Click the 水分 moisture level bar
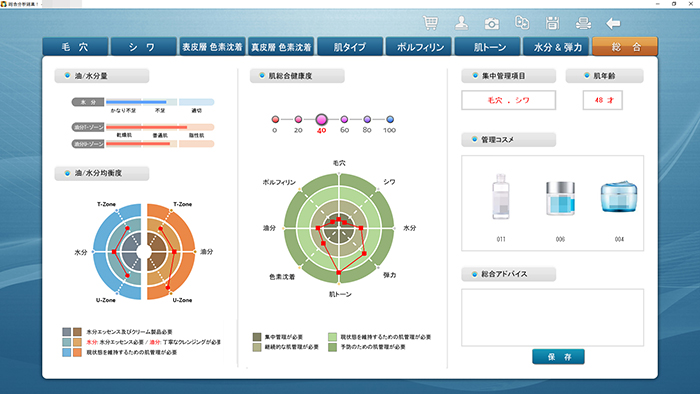This screenshot has width=700, height=394. (160, 102)
